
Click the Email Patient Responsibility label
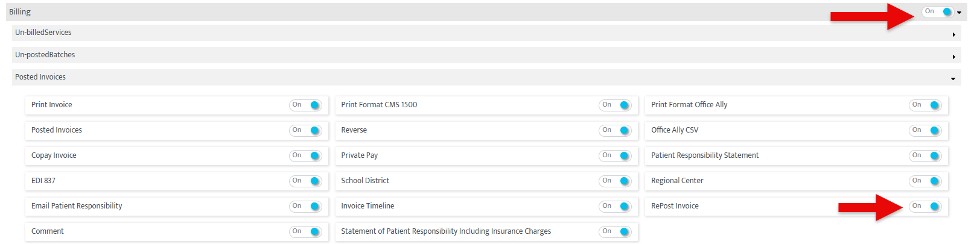tap(77, 206)
